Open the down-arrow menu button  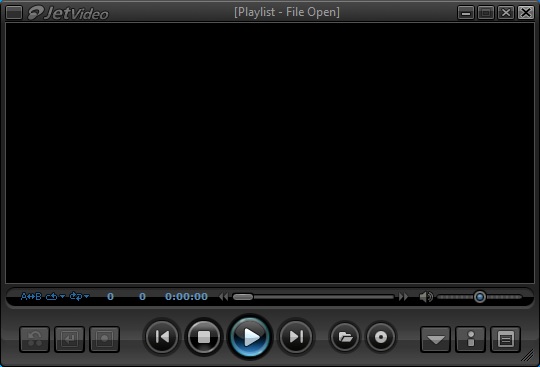click(x=436, y=339)
